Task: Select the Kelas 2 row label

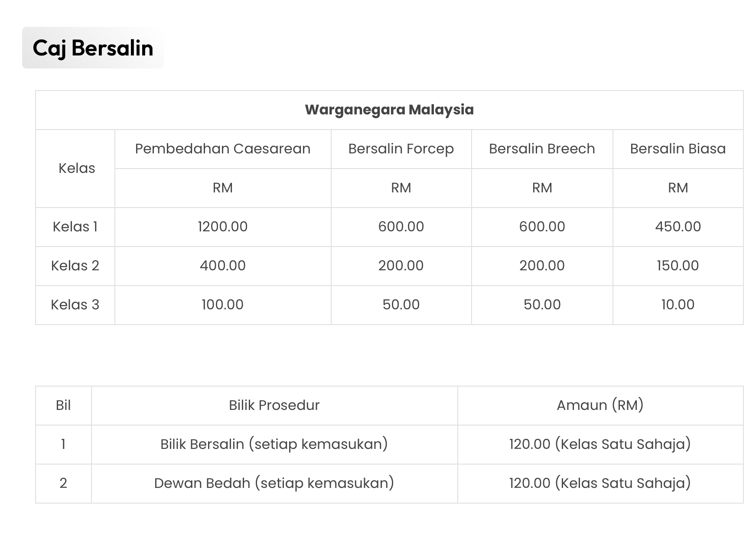Action: (x=75, y=266)
